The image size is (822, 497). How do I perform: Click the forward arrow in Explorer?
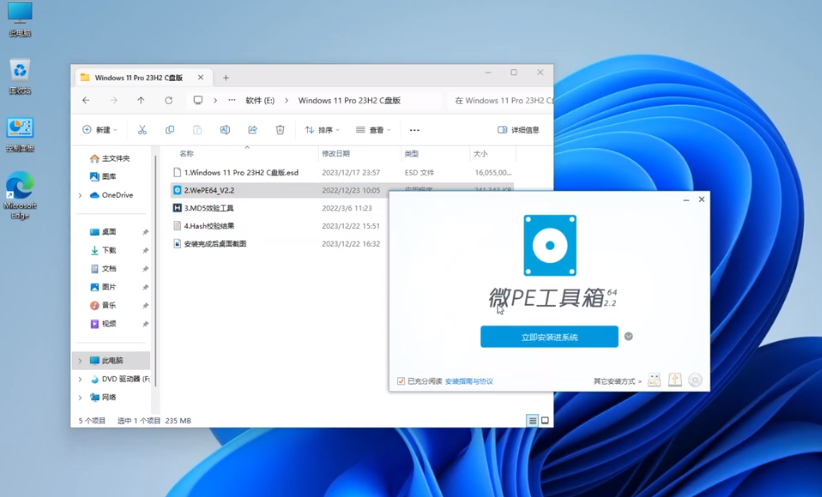114,100
